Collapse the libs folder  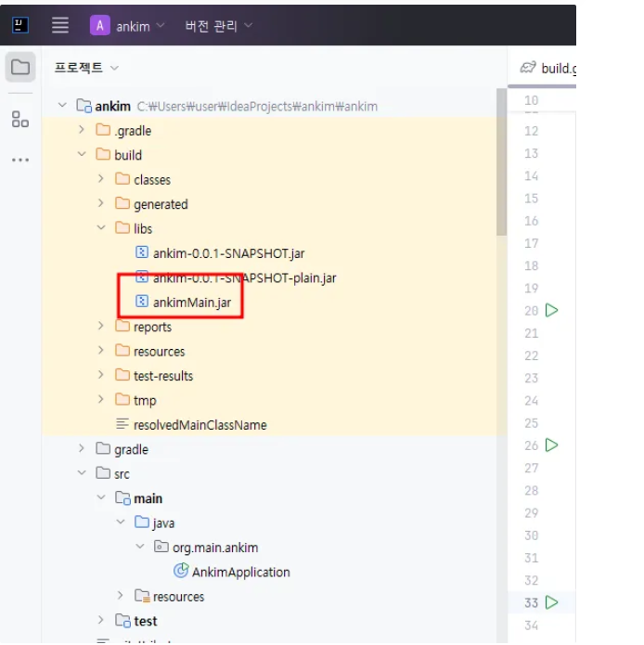coord(101,227)
